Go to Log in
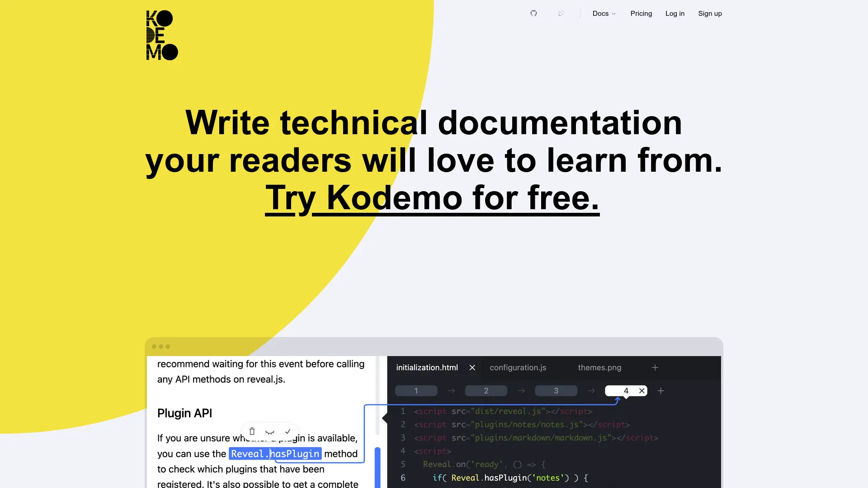The width and height of the screenshot is (868, 488). coord(675,14)
